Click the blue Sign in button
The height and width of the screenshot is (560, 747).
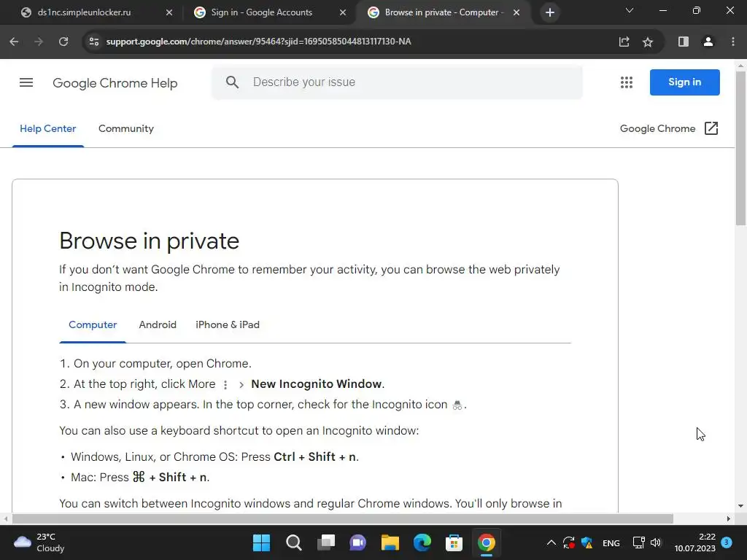tap(684, 82)
